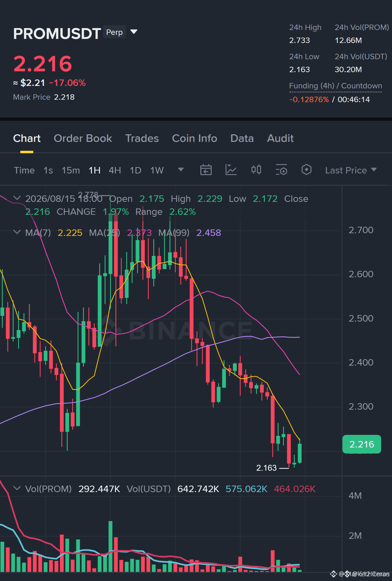Switch to the Trades tab
392x581 pixels.
(x=142, y=138)
